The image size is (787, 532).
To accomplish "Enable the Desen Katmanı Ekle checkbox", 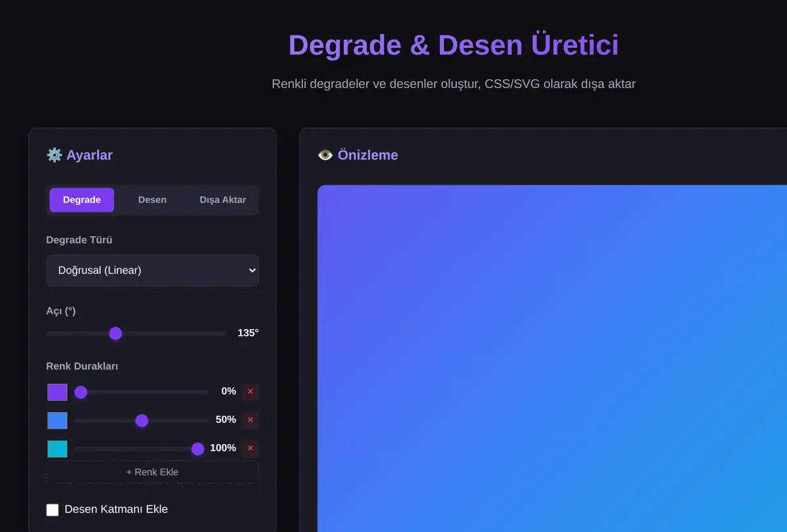I will (52, 510).
